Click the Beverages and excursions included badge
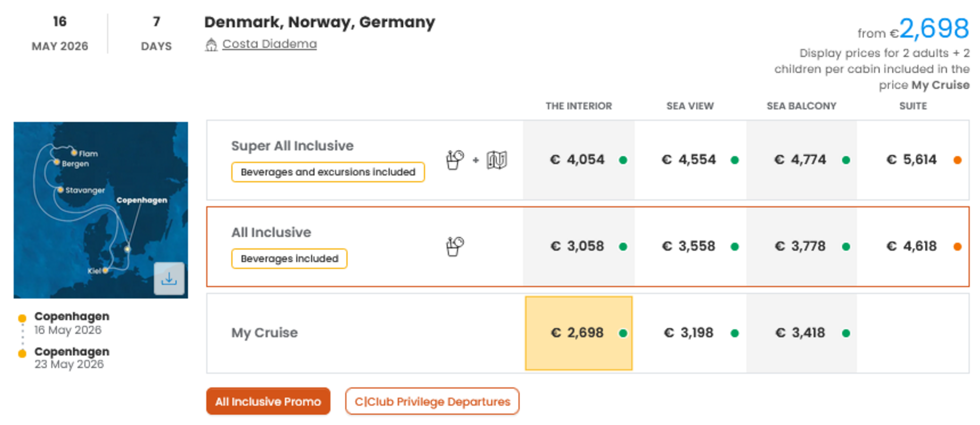980x425 pixels. 328,172
